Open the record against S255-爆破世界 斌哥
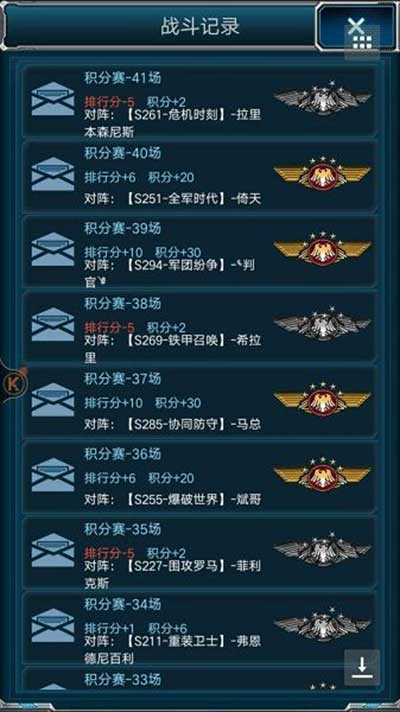The width and height of the screenshot is (400, 712). coord(200,477)
